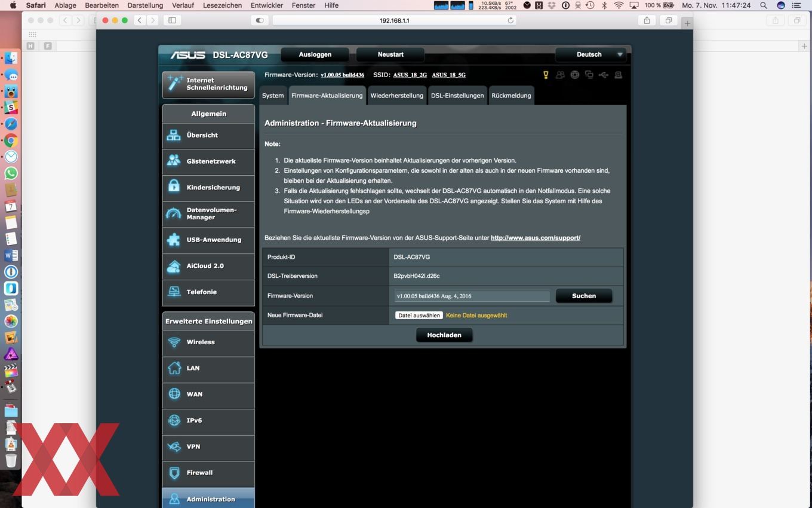Screen dimensions: 812x508
Task: Open the WAN settings page
Action: (208, 394)
